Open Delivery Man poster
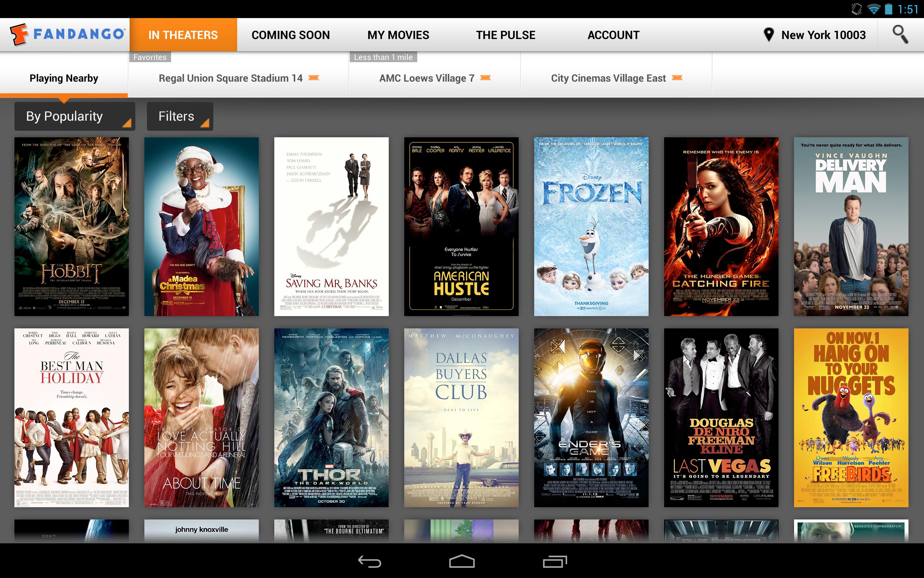The height and width of the screenshot is (578, 924). (851, 227)
